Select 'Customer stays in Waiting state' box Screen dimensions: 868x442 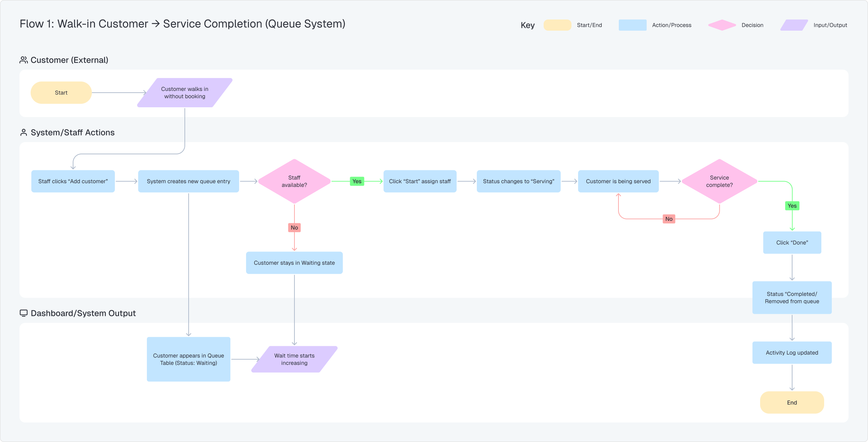click(294, 263)
